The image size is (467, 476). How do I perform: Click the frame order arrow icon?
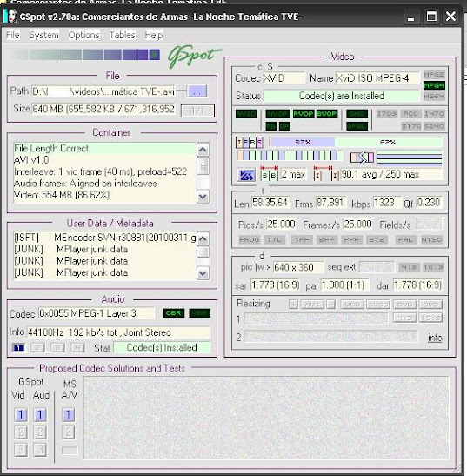362,158
